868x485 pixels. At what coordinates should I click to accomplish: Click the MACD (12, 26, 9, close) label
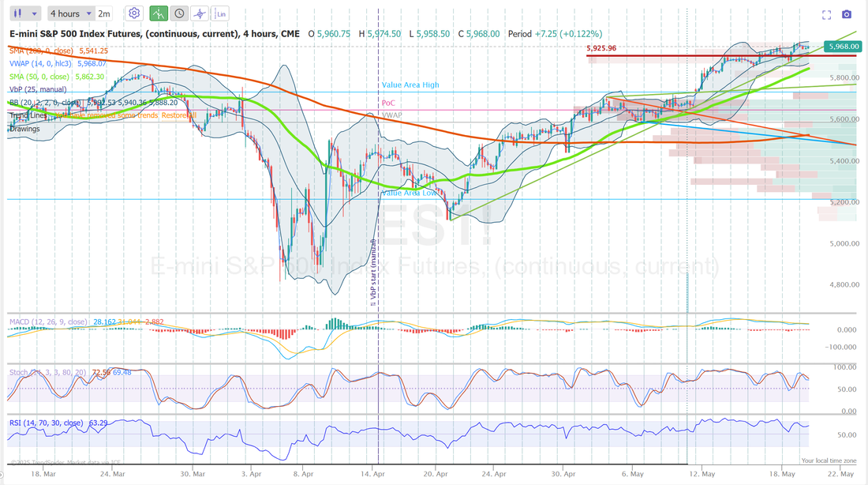tap(49, 322)
